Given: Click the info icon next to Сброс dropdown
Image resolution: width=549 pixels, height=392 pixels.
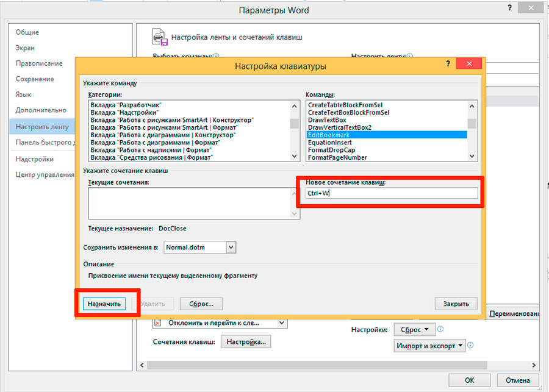Looking at the screenshot, I should point(440,329).
